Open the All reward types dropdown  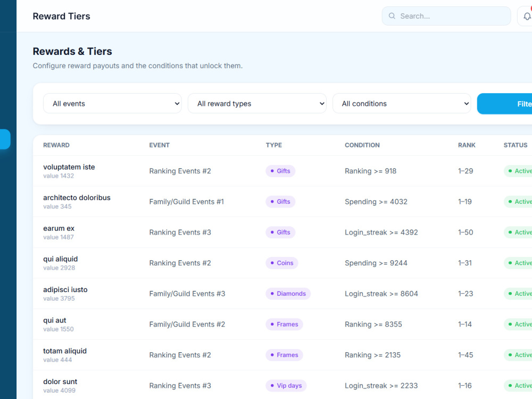coord(257,104)
